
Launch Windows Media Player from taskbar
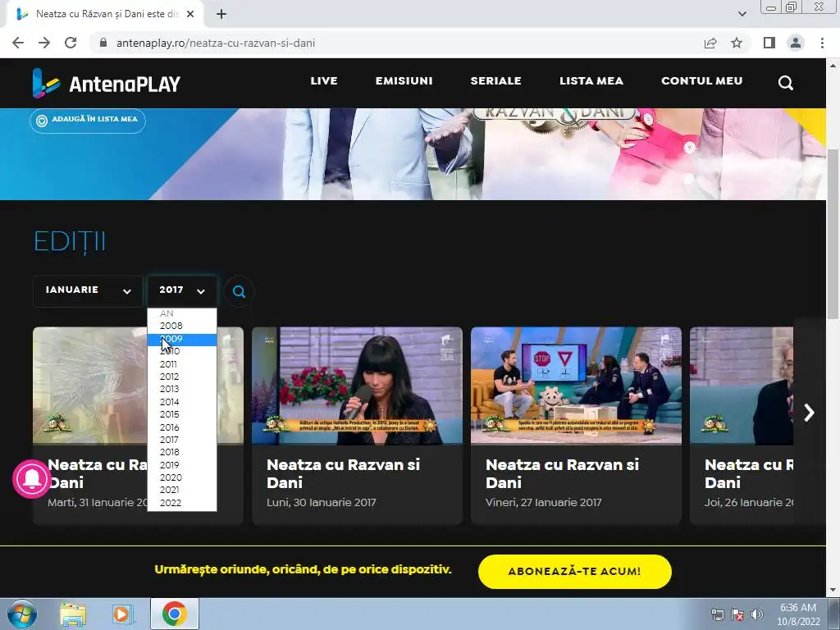[x=122, y=614]
